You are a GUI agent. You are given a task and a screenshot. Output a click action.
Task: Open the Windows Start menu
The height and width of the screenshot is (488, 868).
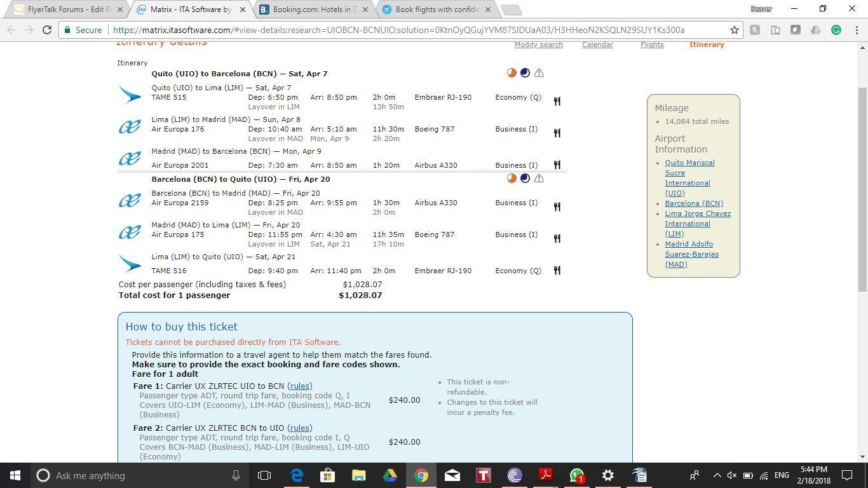click(15, 475)
